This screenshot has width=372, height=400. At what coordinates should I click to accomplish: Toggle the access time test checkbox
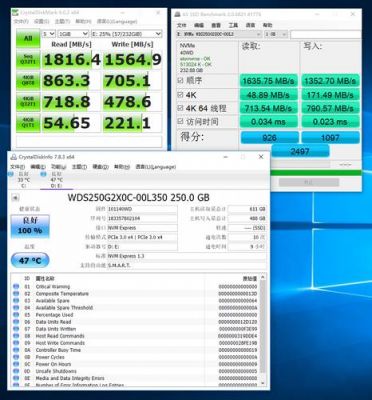[x=181, y=122]
